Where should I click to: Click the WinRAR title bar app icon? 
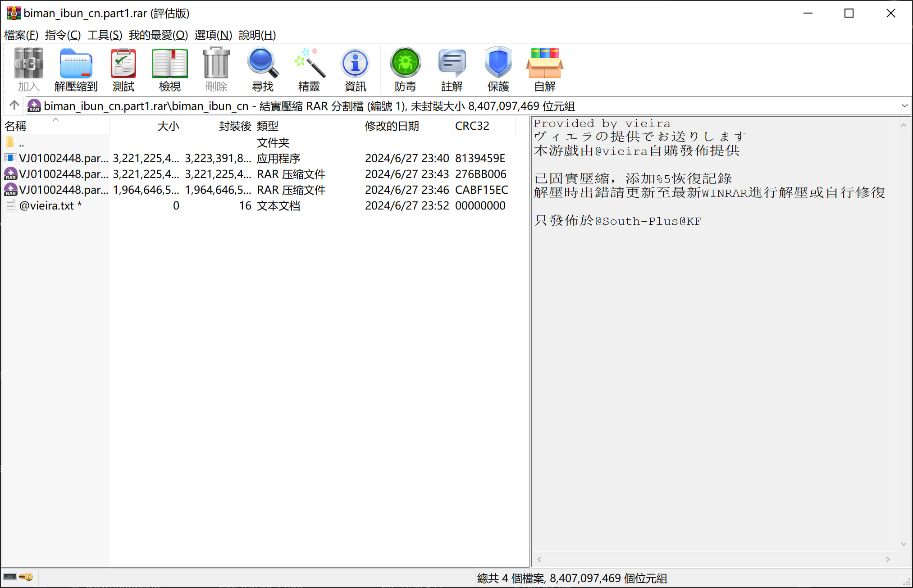click(14, 13)
